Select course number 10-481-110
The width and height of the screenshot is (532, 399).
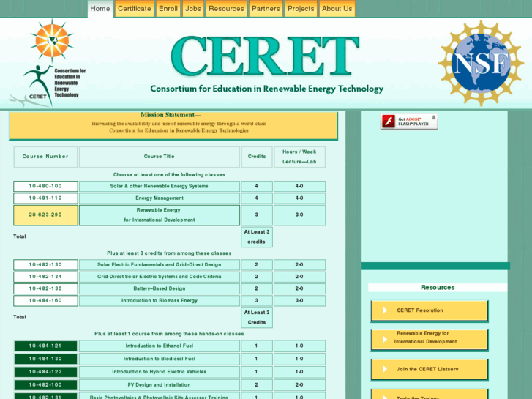[x=45, y=198]
